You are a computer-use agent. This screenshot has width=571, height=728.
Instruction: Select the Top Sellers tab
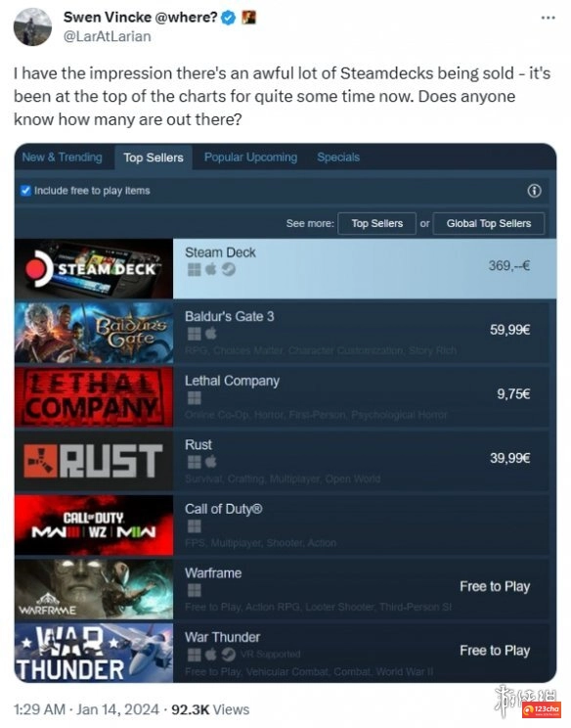pyautogui.click(x=154, y=158)
